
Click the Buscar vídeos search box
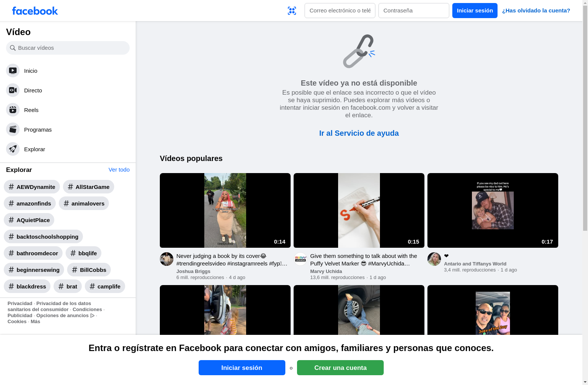pyautogui.click(x=68, y=48)
